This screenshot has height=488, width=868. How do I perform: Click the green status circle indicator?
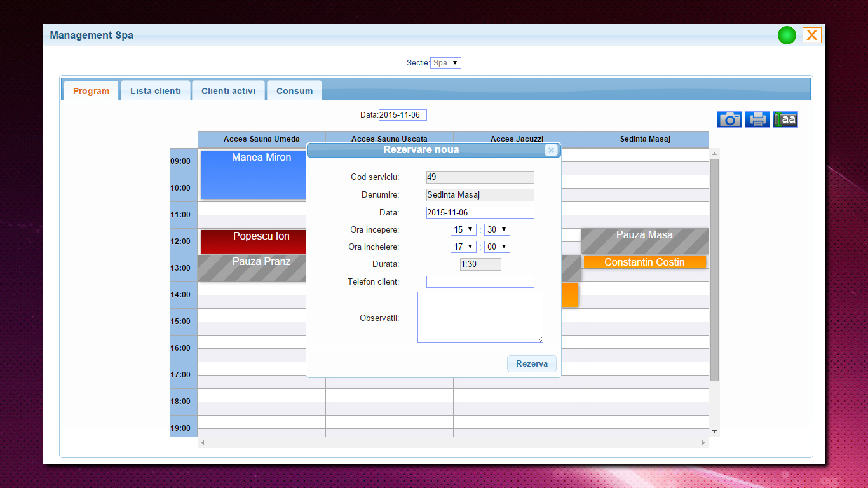(787, 36)
